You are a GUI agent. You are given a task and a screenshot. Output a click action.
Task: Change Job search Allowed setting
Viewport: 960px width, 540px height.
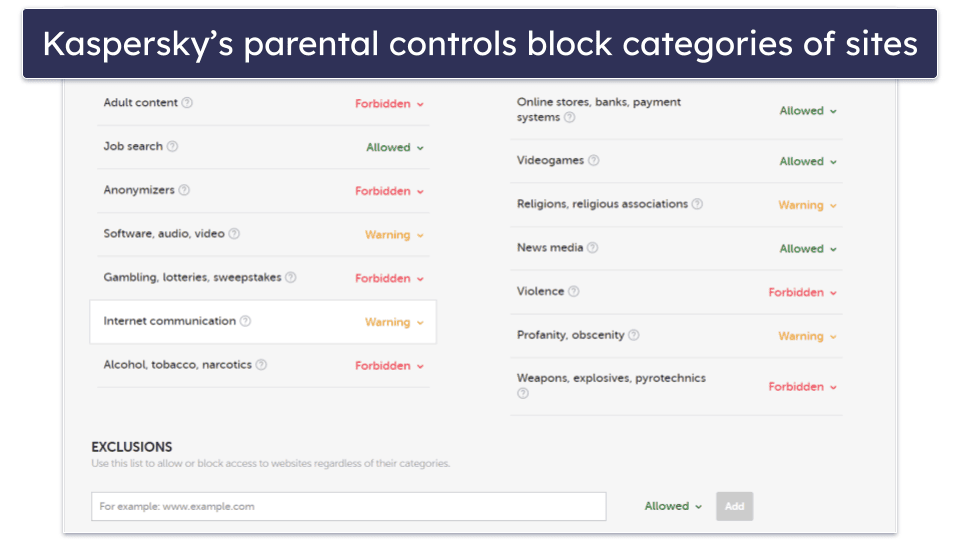(394, 148)
